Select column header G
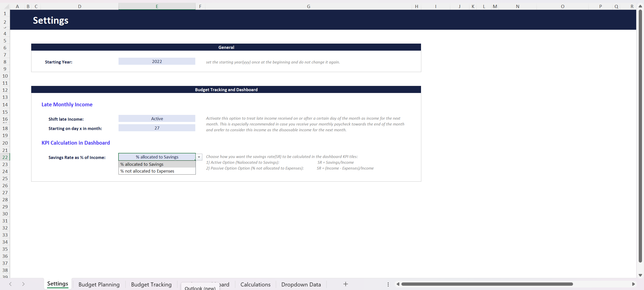644x290 pixels. pyautogui.click(x=308, y=6)
